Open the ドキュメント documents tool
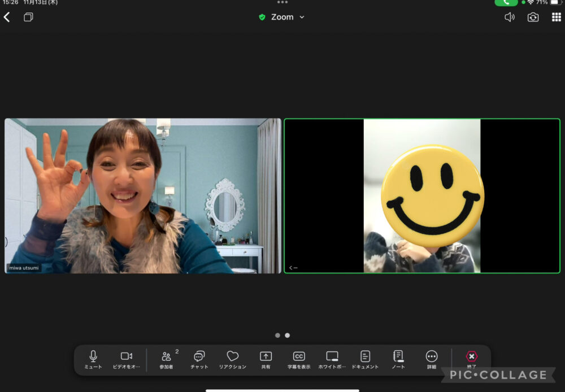565x392 pixels. [365, 359]
